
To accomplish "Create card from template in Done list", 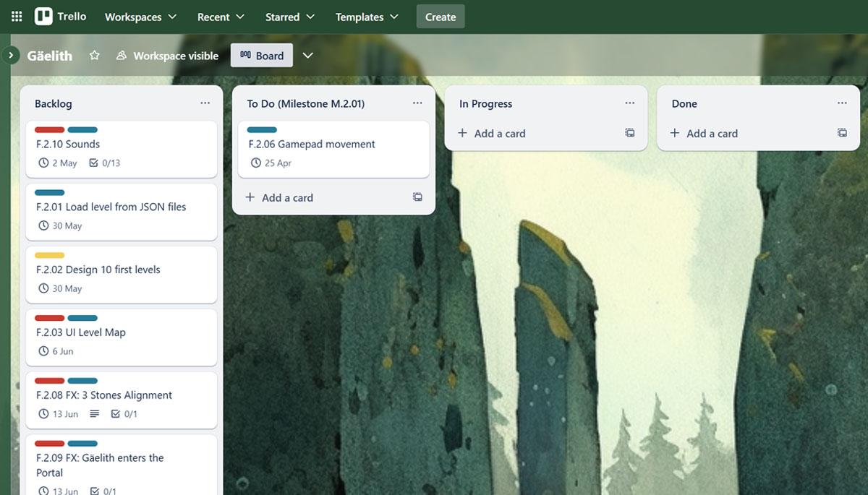I will (x=842, y=133).
